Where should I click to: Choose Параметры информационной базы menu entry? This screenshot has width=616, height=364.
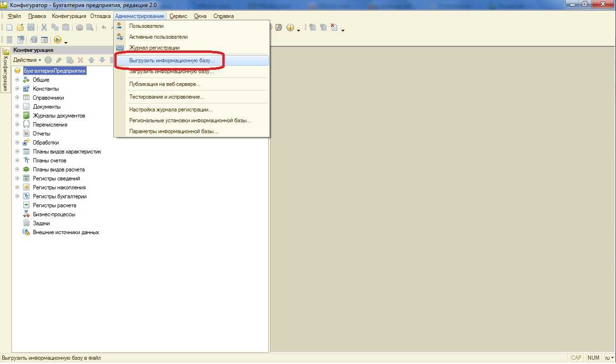point(192,131)
